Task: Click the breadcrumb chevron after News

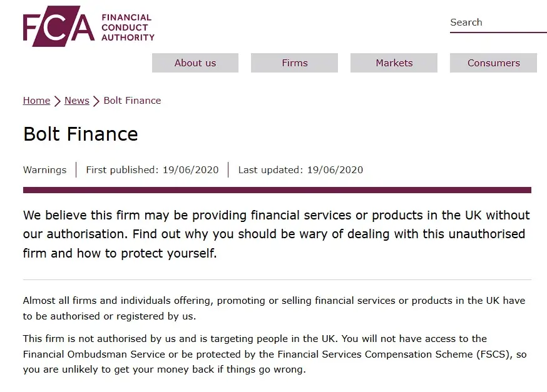Action: pos(96,101)
